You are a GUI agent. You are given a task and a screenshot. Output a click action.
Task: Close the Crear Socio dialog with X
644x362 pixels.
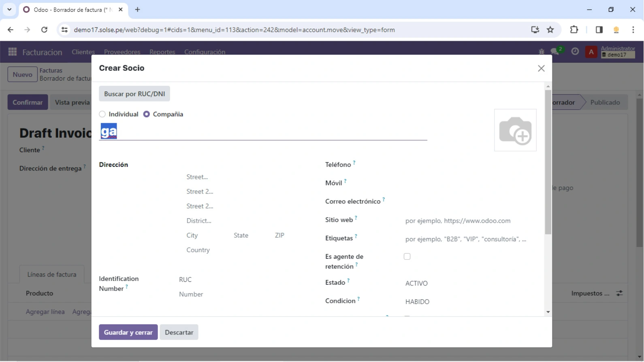pos(541,68)
